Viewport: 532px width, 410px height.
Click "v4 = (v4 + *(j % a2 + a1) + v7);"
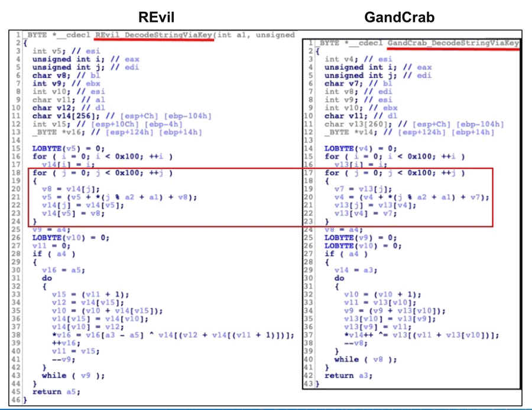click(x=411, y=198)
